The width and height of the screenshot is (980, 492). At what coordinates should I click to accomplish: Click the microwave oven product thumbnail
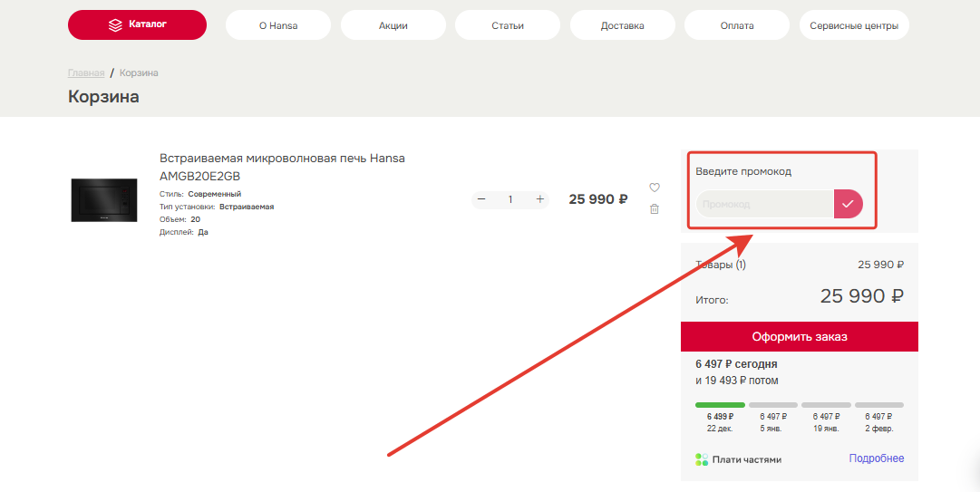[x=103, y=200]
